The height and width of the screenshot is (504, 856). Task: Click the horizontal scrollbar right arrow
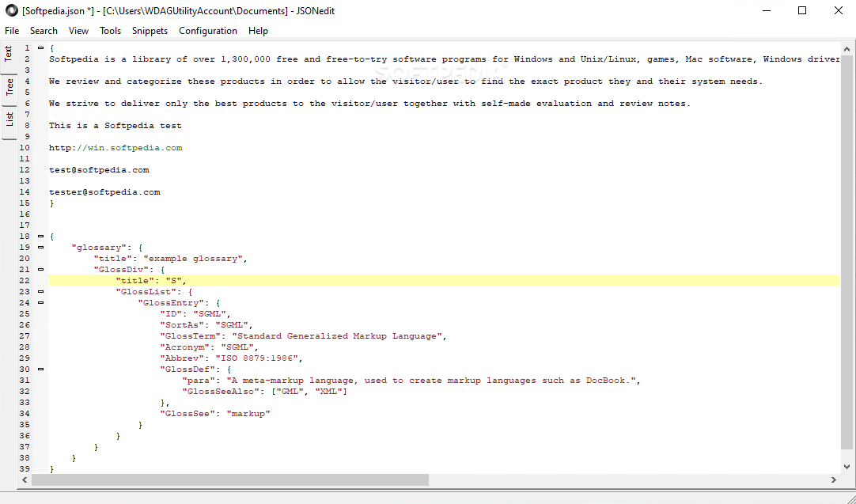point(834,479)
